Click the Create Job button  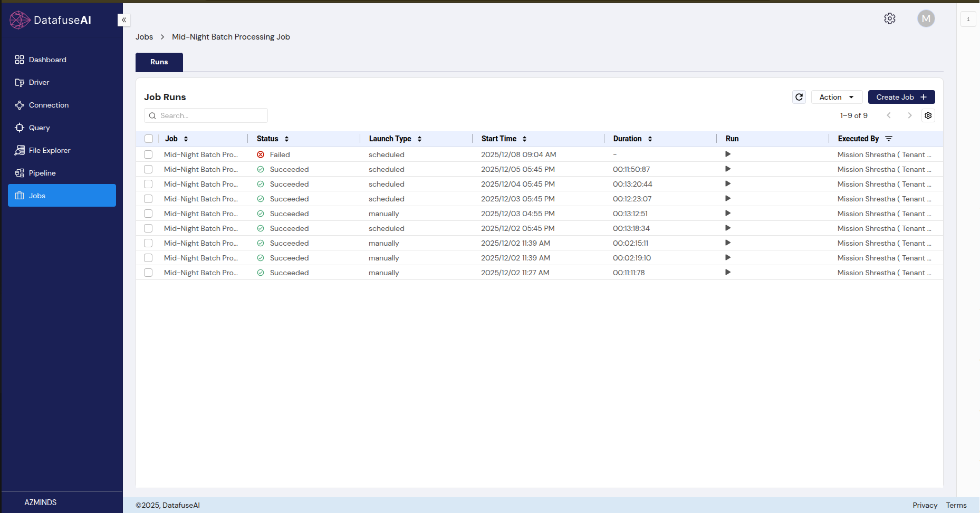click(x=901, y=97)
